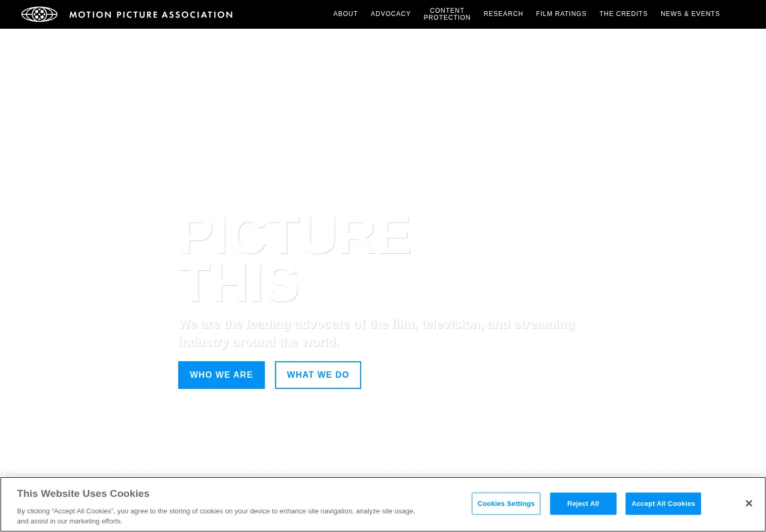Accept all cookies
The width and height of the screenshot is (766, 532).
663,504
